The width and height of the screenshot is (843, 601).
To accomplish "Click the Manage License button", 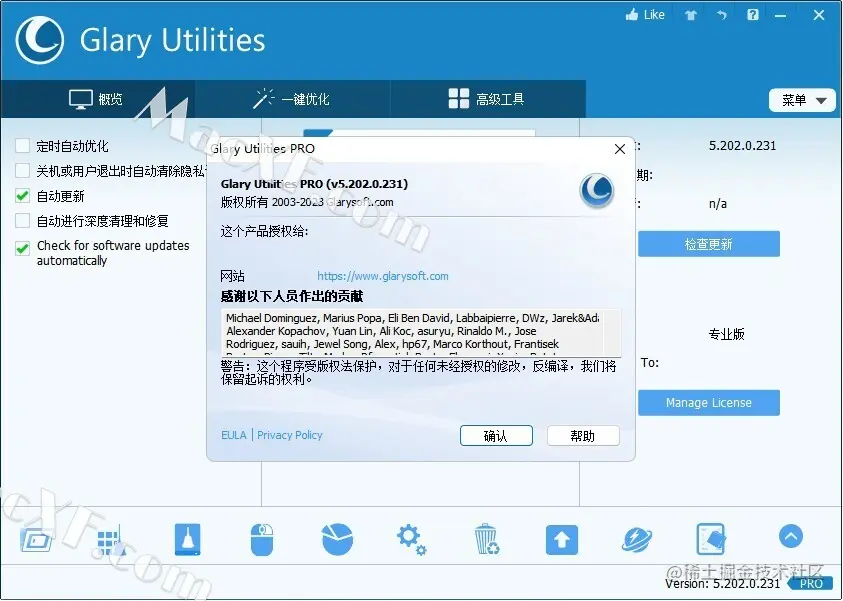I will (x=709, y=403).
